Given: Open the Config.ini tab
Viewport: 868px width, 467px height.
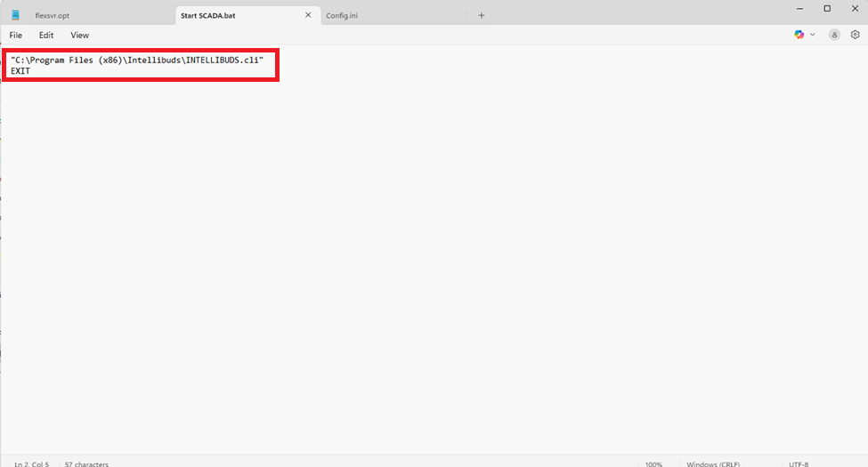Looking at the screenshot, I should 342,15.
